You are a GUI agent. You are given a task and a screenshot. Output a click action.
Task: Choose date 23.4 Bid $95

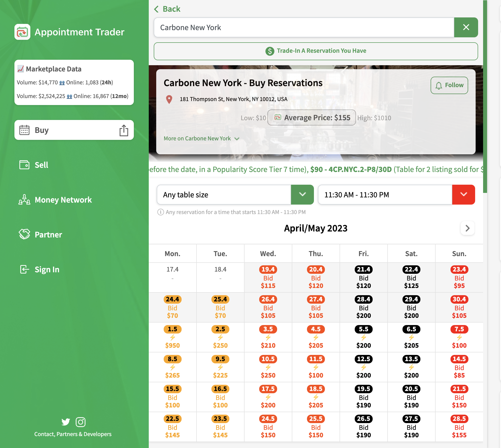coord(459,278)
